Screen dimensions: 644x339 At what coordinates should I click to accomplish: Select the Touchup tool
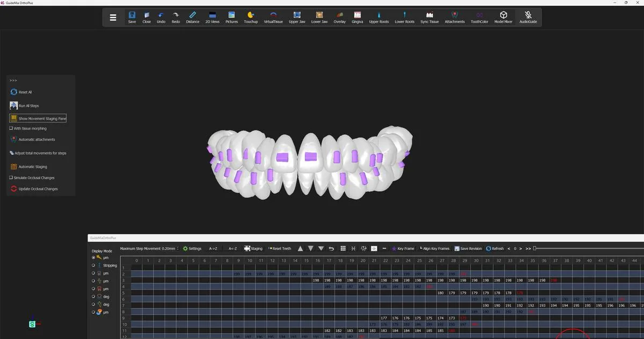pos(251,18)
